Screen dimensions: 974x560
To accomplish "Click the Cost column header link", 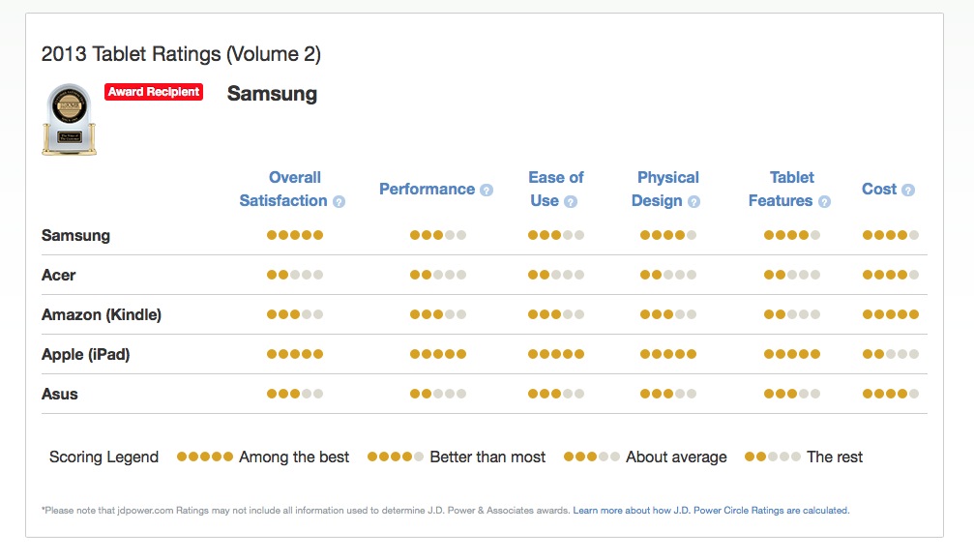I will (879, 190).
